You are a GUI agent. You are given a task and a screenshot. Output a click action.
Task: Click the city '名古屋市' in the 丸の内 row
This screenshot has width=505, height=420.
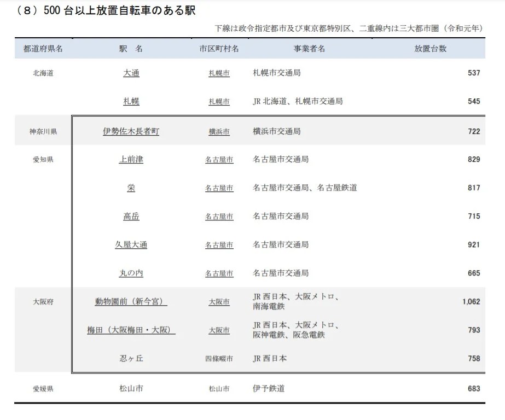pos(219,273)
